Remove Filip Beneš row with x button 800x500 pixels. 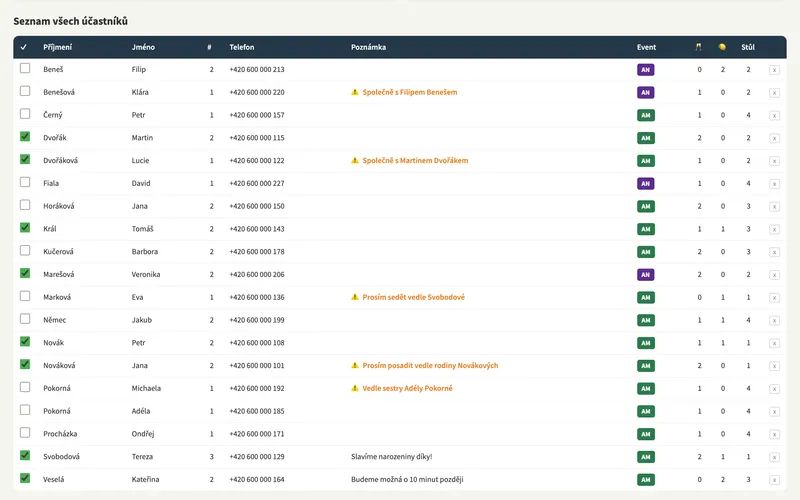pyautogui.click(x=774, y=70)
